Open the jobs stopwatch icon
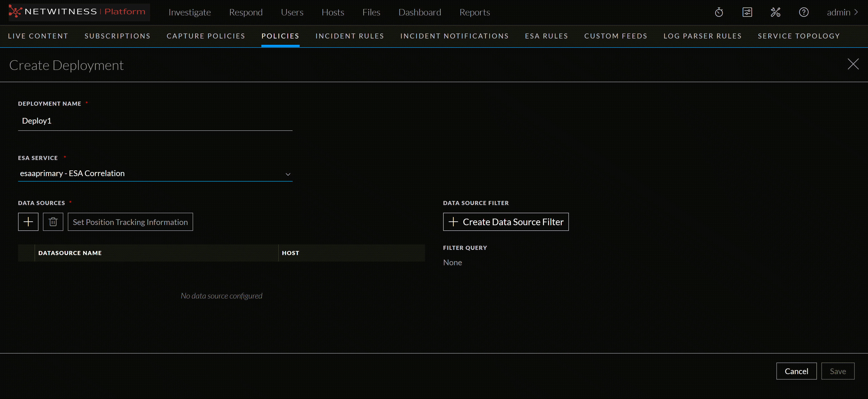The image size is (868, 399). 719,12
